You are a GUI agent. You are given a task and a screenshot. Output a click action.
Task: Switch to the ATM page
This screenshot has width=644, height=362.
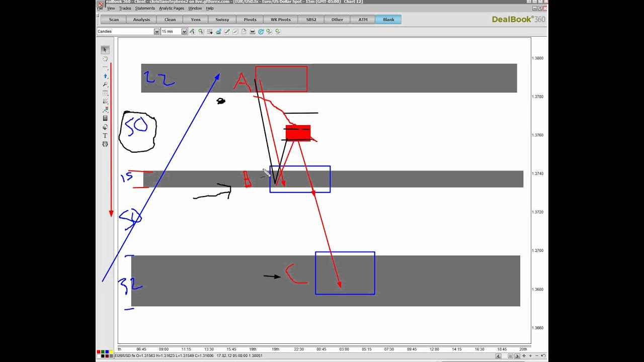[363, 20]
